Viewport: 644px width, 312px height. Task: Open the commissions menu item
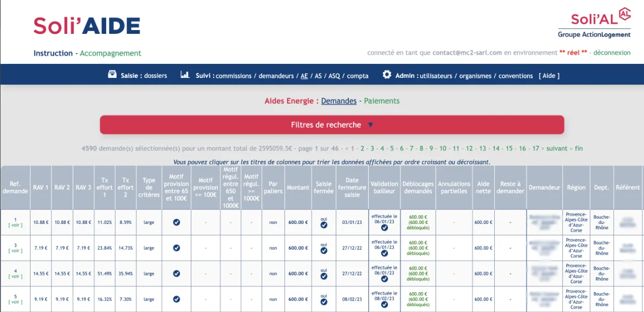[x=233, y=76]
